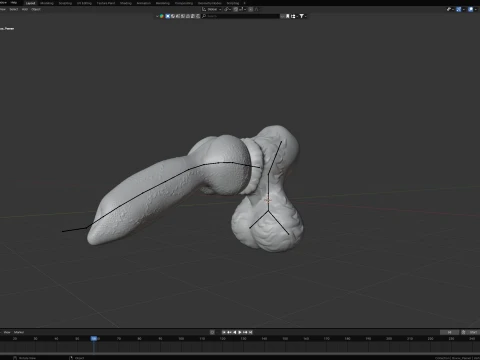
Task: Jump to previous keyframe
Action: coord(229,332)
